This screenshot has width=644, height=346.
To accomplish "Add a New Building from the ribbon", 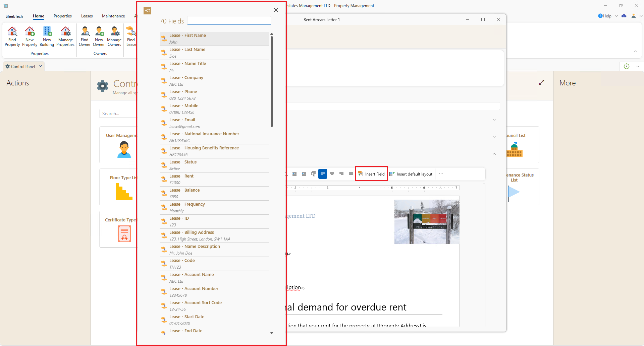I will tap(47, 37).
